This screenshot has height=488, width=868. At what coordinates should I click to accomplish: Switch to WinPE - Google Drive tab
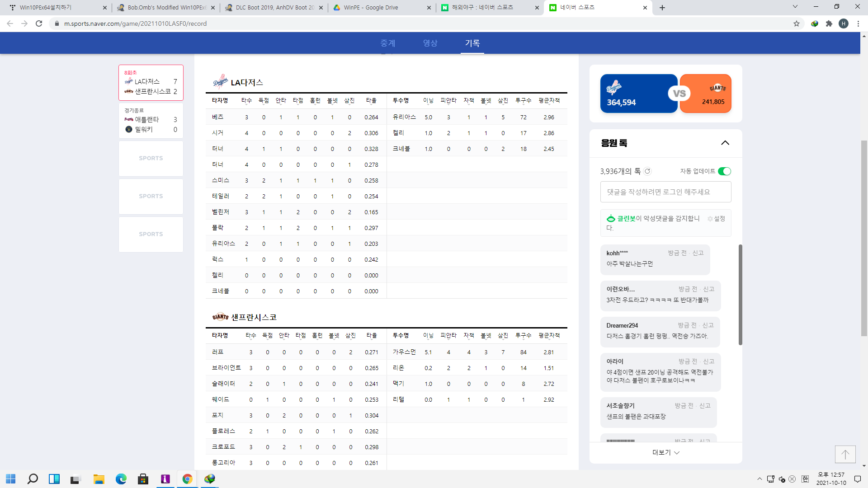[x=382, y=8]
